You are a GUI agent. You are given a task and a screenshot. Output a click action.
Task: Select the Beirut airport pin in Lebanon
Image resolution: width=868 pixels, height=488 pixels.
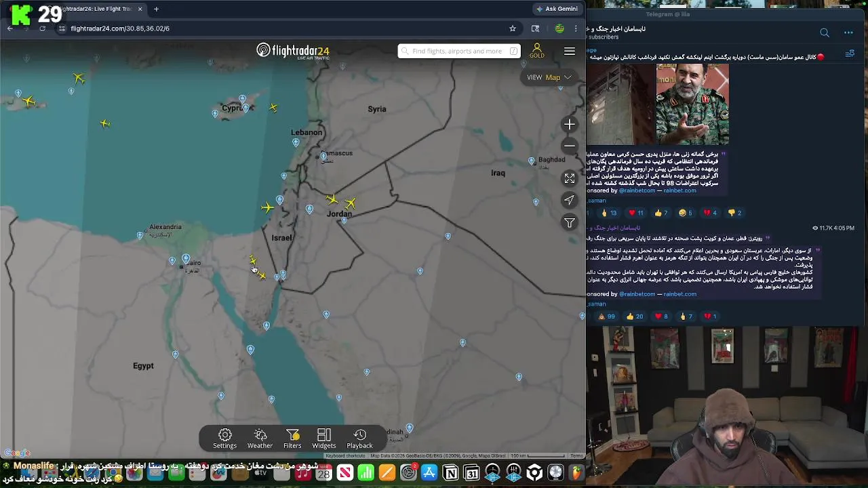click(296, 143)
